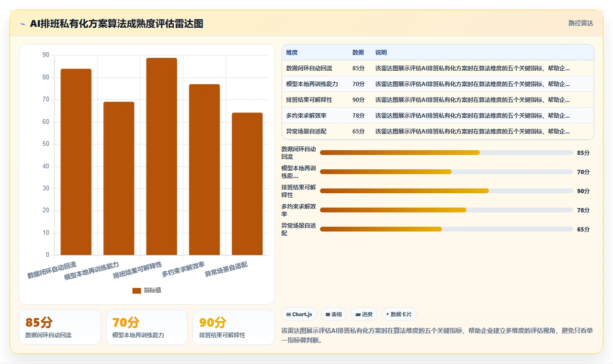Open the 90分 排班结果可解释性 stat card
Image resolution: width=613 pixels, height=364 pixels.
[x=234, y=327]
